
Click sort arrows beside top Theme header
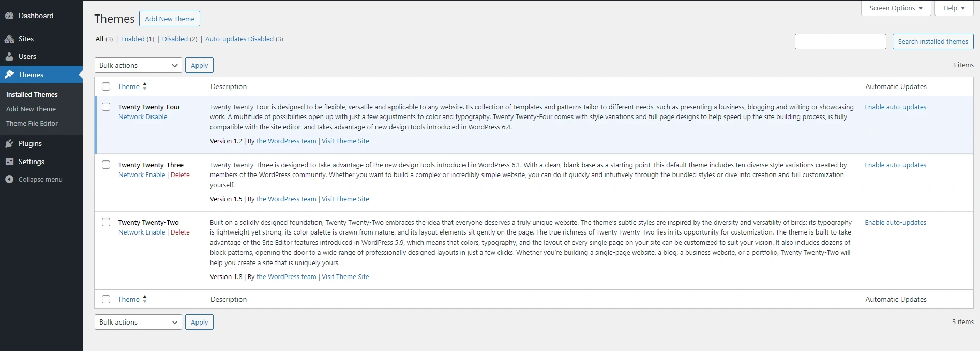click(x=145, y=86)
